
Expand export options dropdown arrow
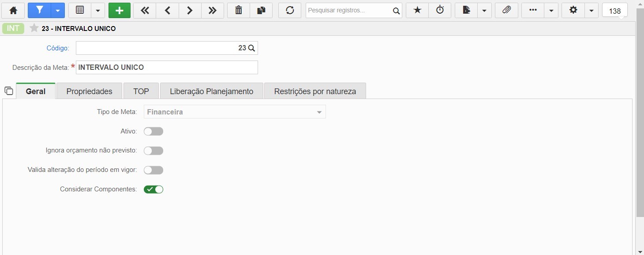(x=484, y=10)
